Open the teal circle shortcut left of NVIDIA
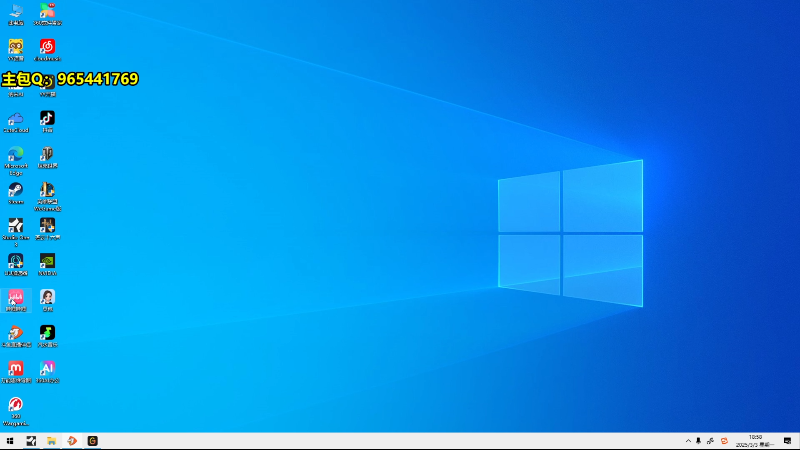This screenshot has height=450, width=800. [16, 264]
